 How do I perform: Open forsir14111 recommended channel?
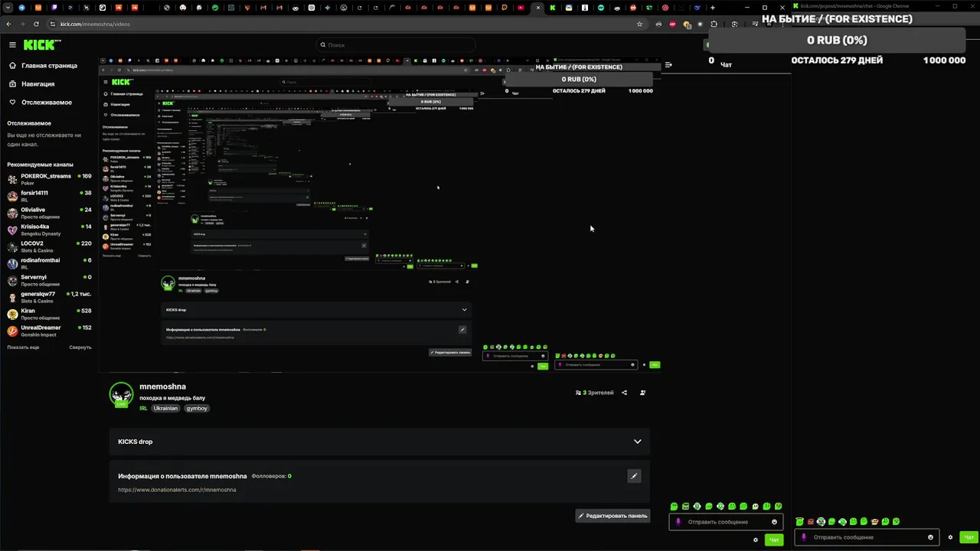coord(49,196)
